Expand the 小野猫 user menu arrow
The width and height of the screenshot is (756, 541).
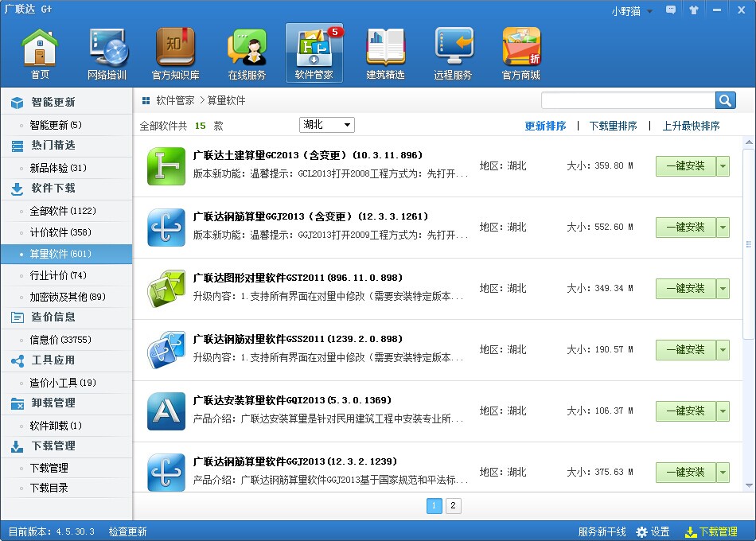click(649, 11)
